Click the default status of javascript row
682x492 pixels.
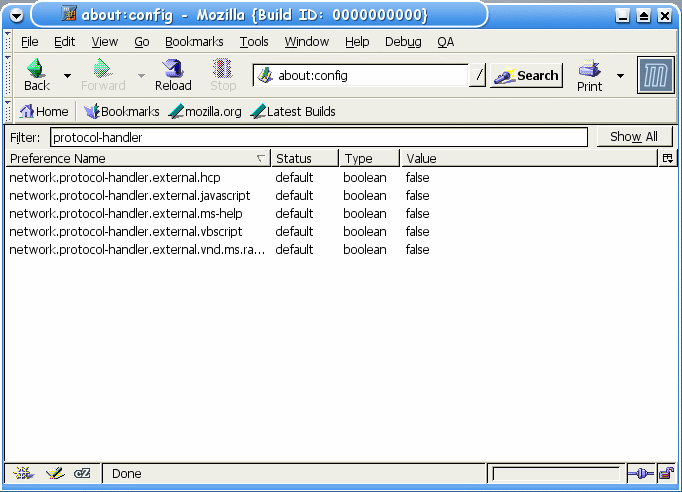294,195
